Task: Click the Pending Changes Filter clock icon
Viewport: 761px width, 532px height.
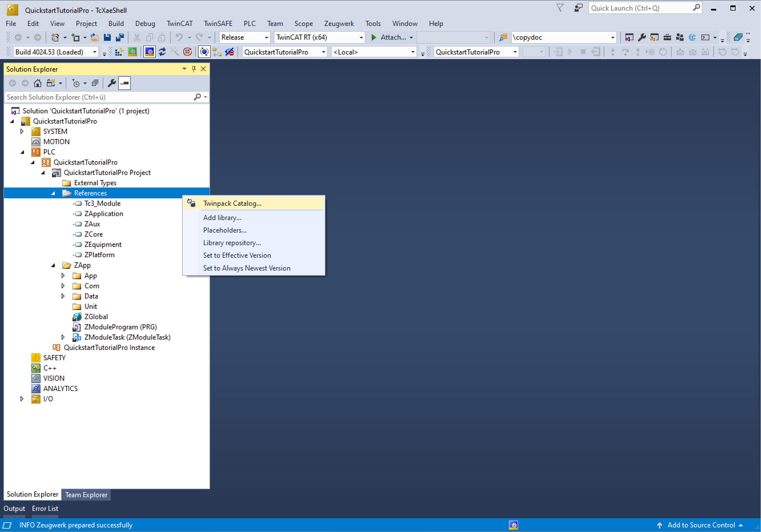Action: (76, 83)
